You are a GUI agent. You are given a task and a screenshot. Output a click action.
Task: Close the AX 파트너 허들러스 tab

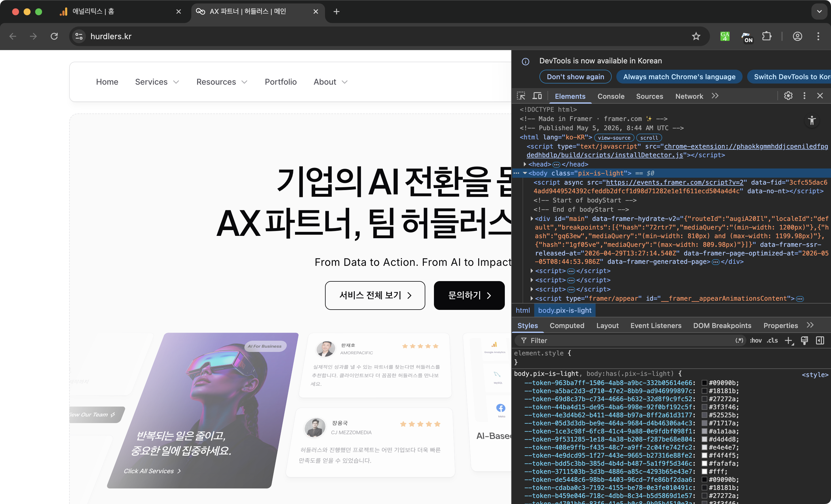click(x=316, y=12)
